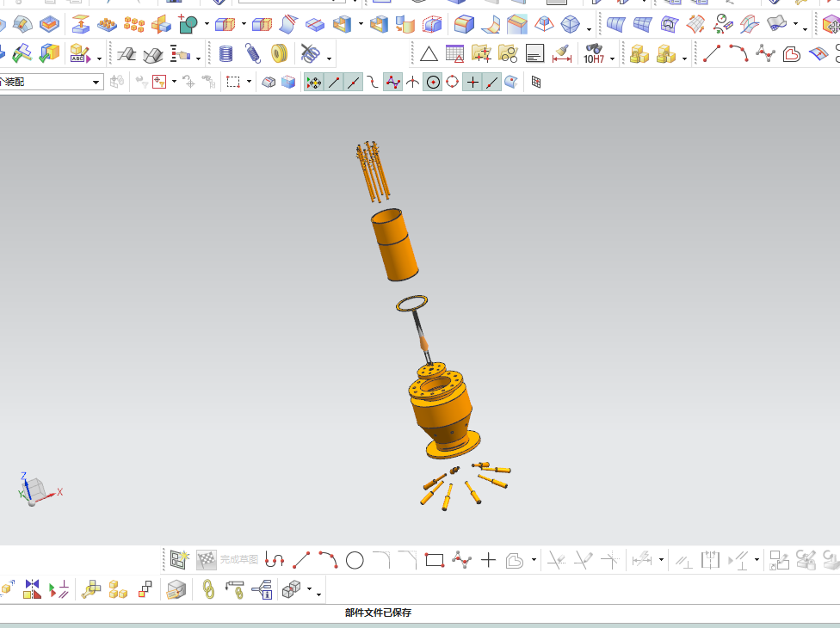Click the Assembly Constraints chain link icon
840x628 pixels.
(208, 589)
